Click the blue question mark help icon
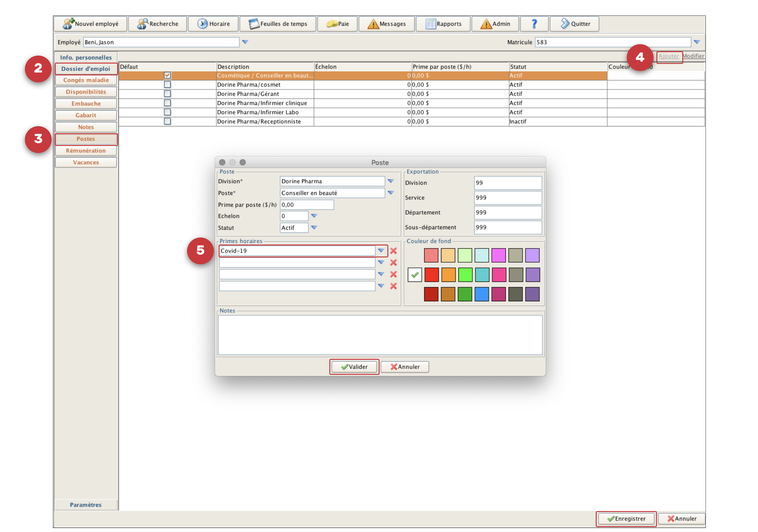Image resolution: width=758 pixels, height=532 pixels. (534, 24)
